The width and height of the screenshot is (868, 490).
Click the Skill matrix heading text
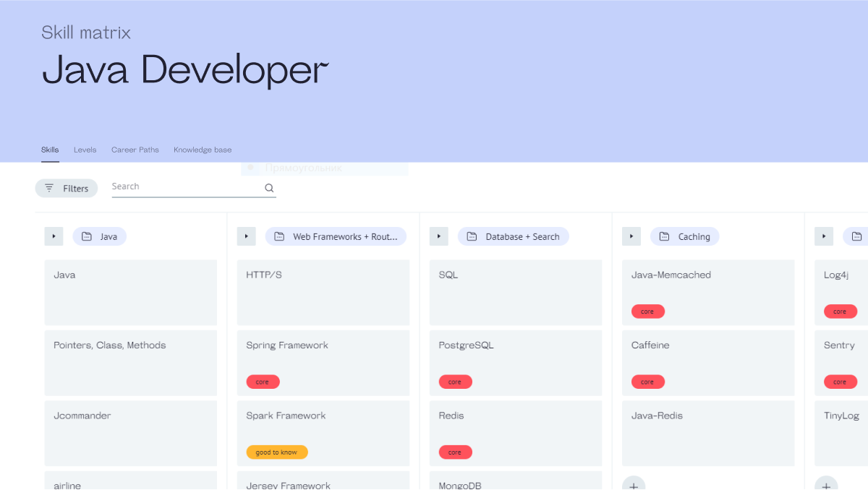tap(86, 33)
